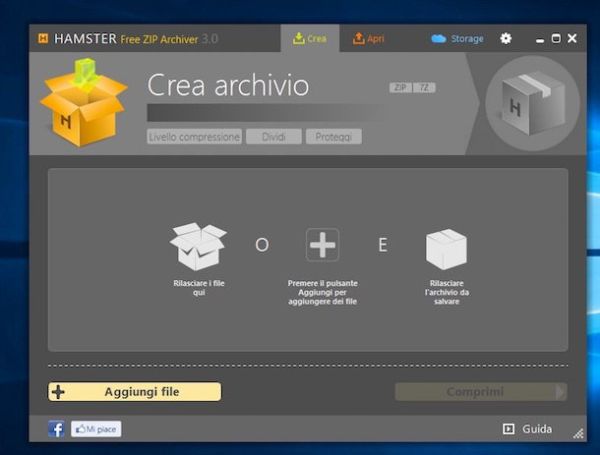Open the Guida help link
The width and height of the screenshot is (600, 455).
[x=527, y=429]
